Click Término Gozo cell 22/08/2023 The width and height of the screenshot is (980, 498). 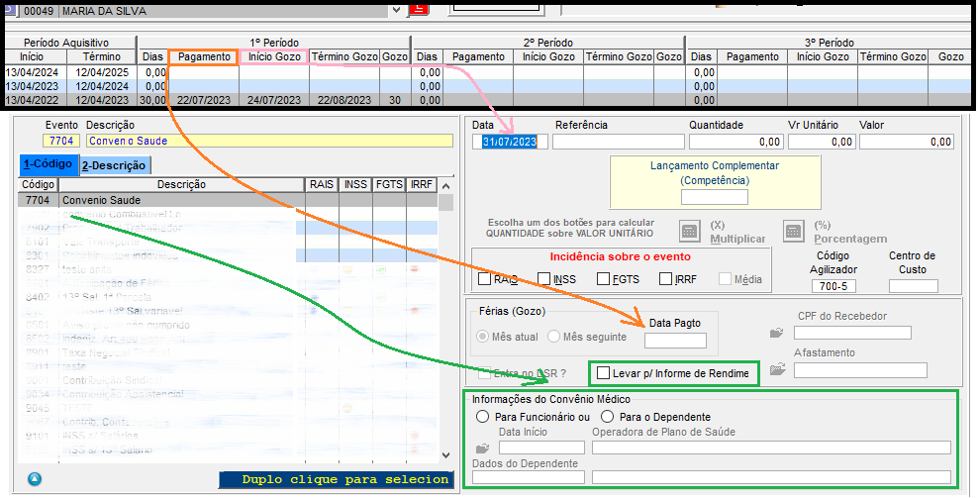point(344,100)
